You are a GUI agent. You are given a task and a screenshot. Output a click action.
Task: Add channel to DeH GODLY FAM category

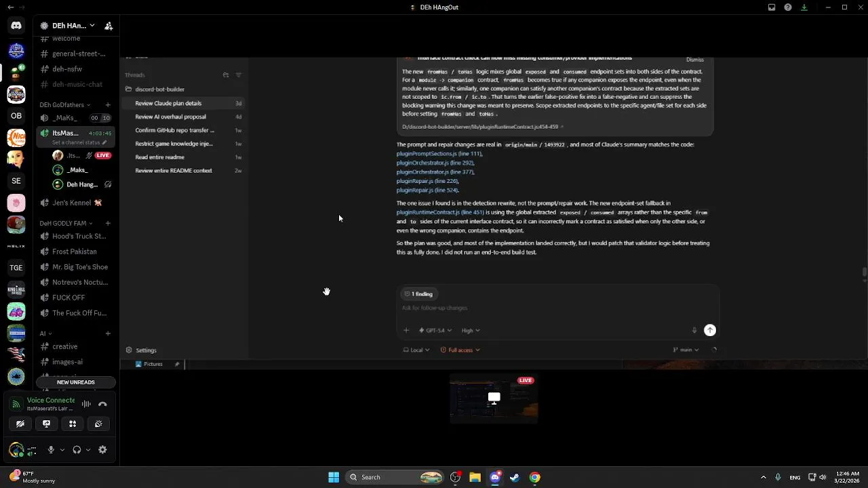coord(108,223)
